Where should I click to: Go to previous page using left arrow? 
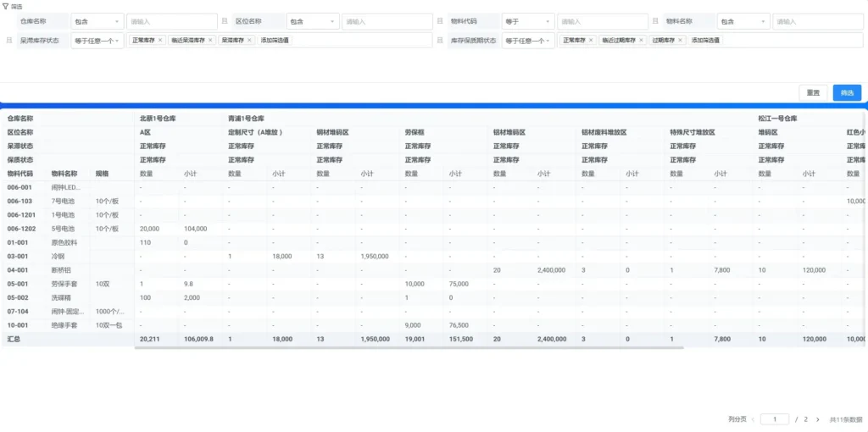pyautogui.click(x=753, y=419)
